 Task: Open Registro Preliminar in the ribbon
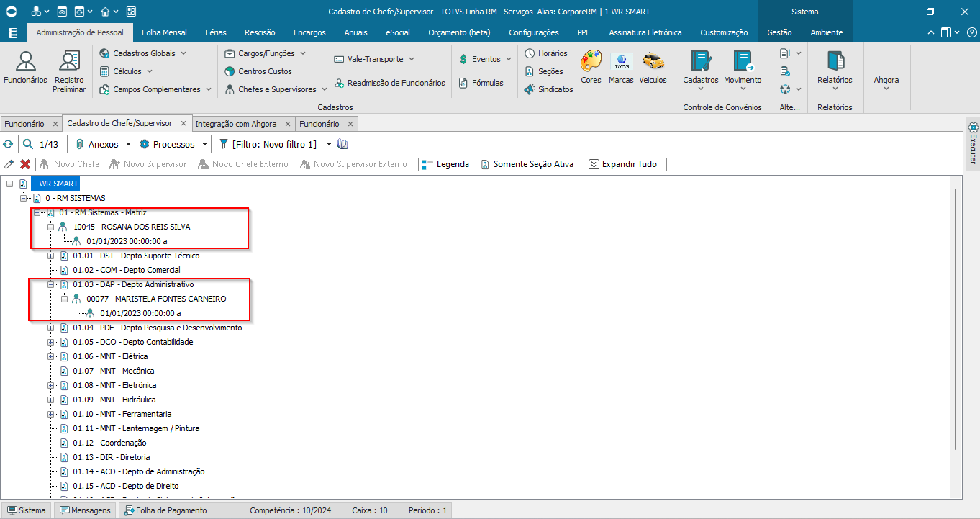tap(69, 71)
